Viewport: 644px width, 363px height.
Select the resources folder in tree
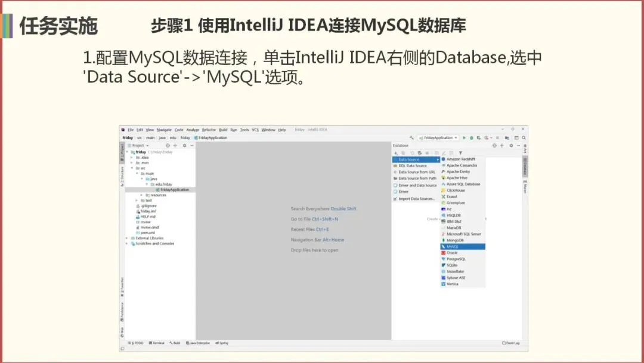(x=156, y=195)
